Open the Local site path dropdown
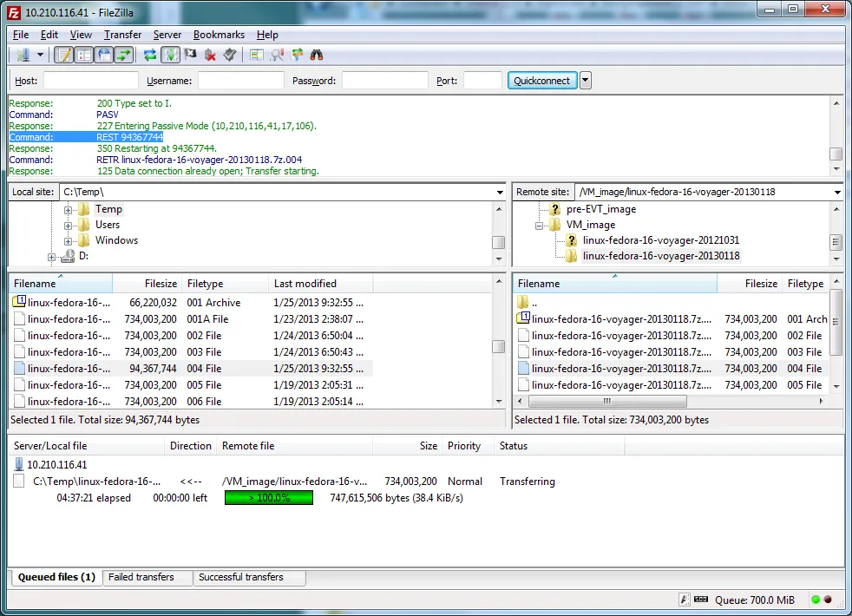Screen dimensions: 852x616 (500, 192)
